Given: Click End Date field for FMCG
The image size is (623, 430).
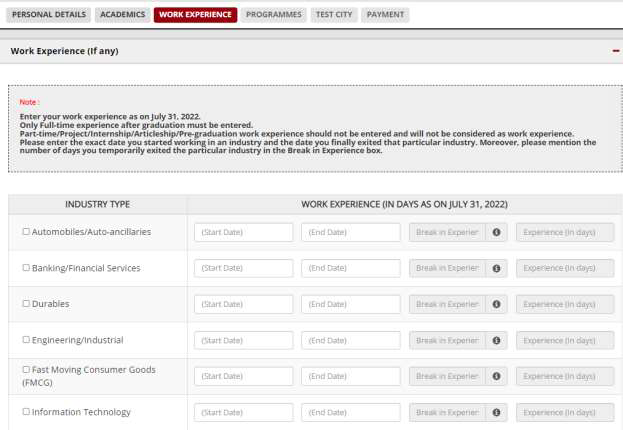Looking at the screenshot, I should pos(351,376).
